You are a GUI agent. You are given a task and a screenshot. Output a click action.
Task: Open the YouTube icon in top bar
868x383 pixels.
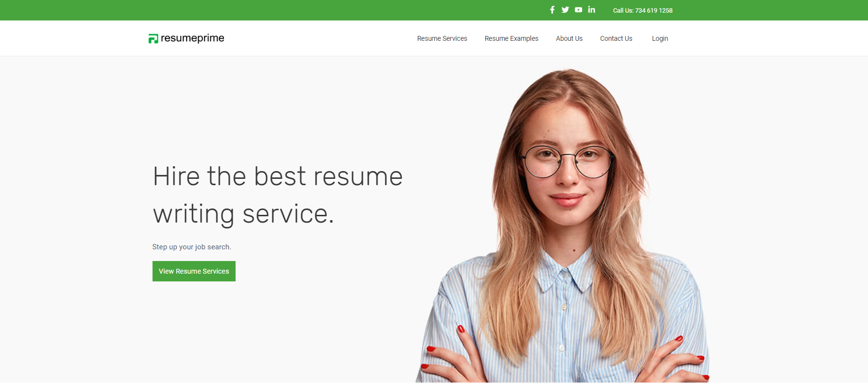(579, 10)
